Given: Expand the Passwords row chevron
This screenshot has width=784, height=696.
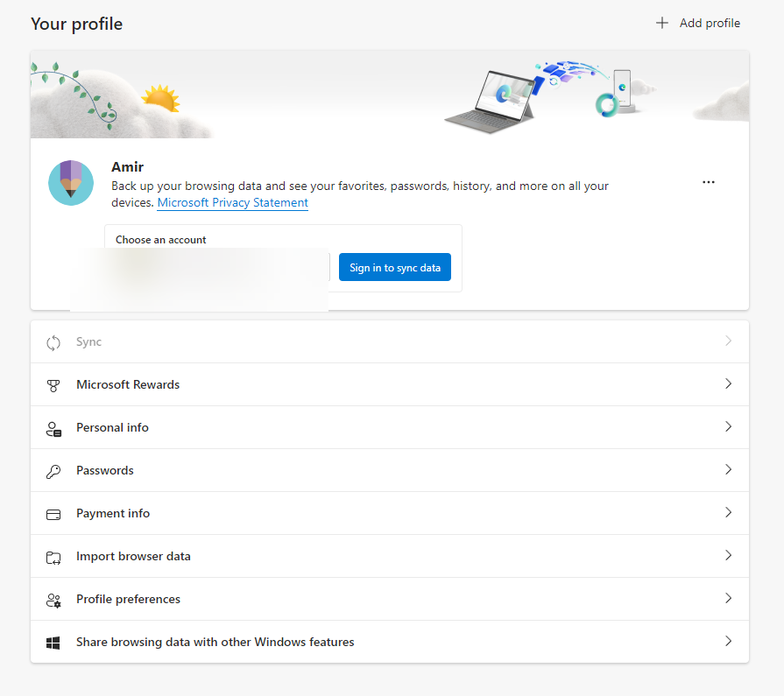Looking at the screenshot, I should pyautogui.click(x=728, y=470).
